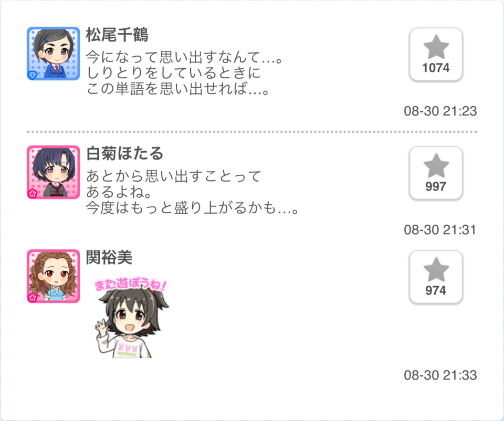Open 関裕美's curly-haired avatar icon
Image resolution: width=504 pixels, height=421 pixels.
pyautogui.click(x=54, y=276)
